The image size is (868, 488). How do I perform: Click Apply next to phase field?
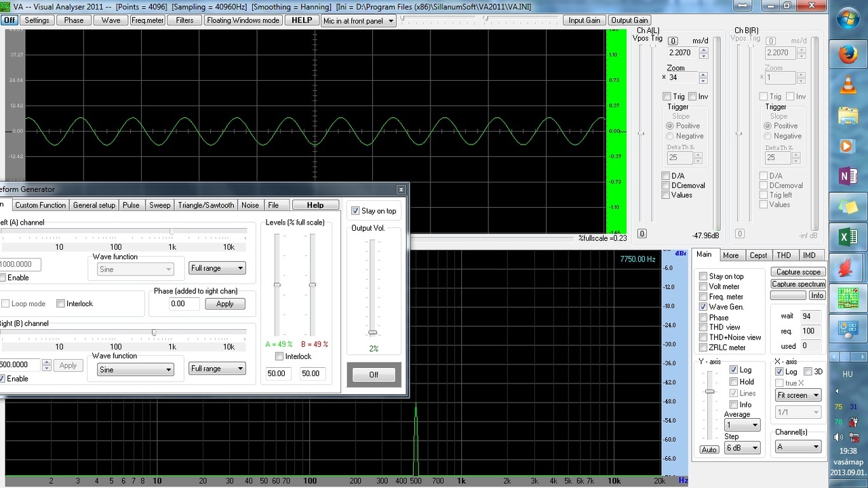225,304
